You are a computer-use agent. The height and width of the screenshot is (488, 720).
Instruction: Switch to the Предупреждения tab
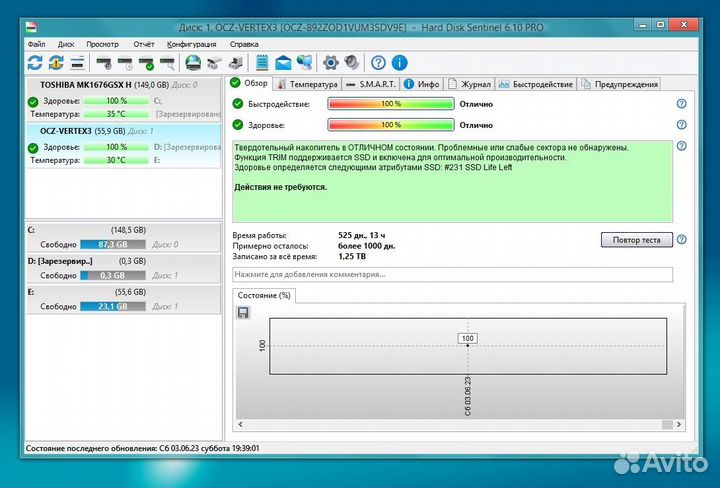click(x=619, y=84)
